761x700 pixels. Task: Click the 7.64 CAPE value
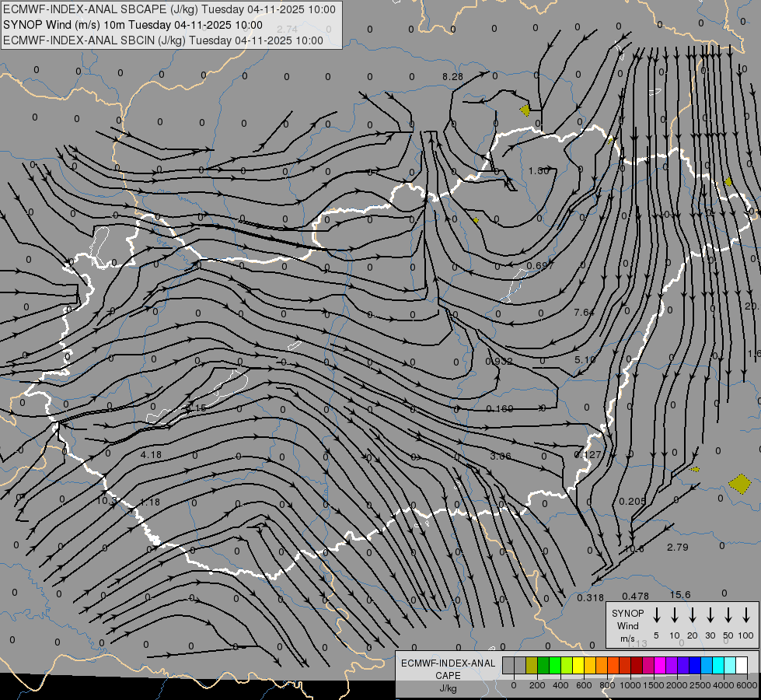click(584, 313)
